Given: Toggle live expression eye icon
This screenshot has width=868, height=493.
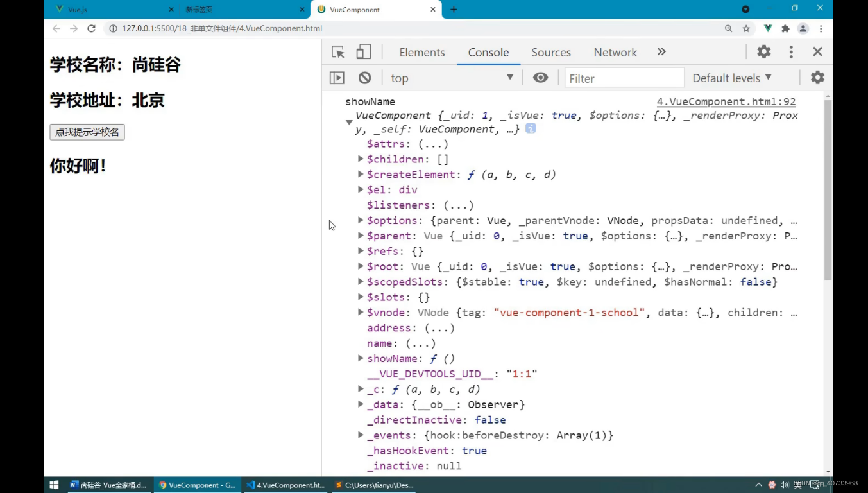Looking at the screenshot, I should point(541,78).
